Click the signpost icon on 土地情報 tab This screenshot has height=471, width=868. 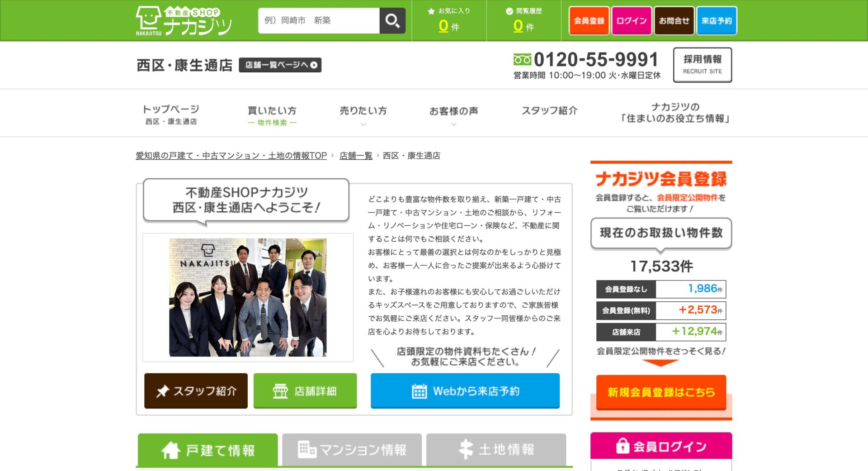coord(466,449)
